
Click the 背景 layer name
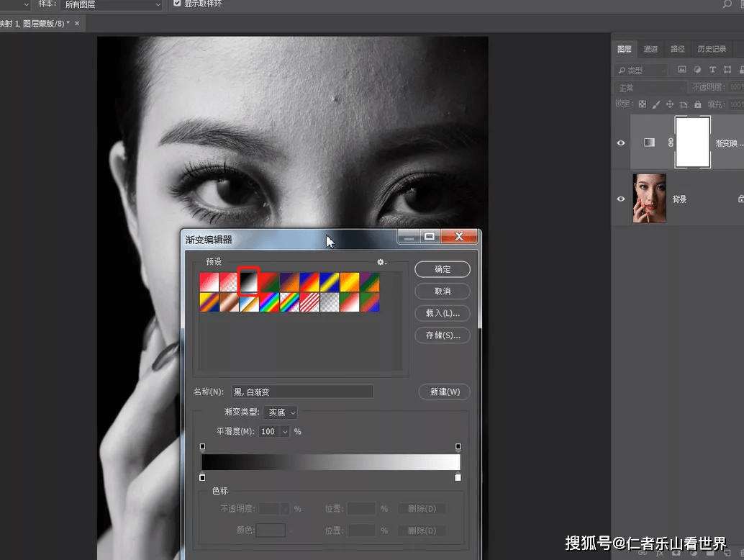pyautogui.click(x=679, y=199)
